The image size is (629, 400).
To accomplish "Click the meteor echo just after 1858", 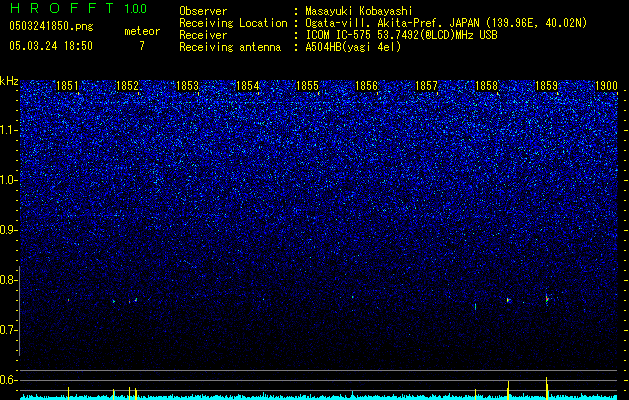I will click(x=508, y=300).
